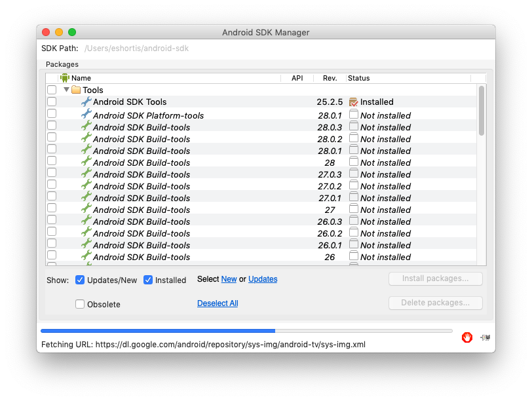The width and height of the screenshot is (532, 401).
Task: Click the installed status icon for SDK Tools
Action: pos(354,102)
